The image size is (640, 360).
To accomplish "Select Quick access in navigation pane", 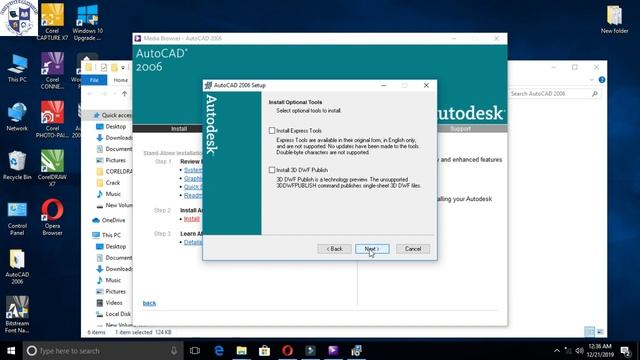I will pyautogui.click(x=112, y=116).
